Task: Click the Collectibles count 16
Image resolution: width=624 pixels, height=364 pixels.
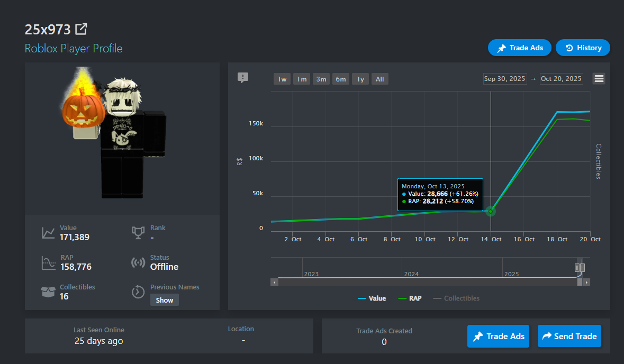Action: point(64,296)
